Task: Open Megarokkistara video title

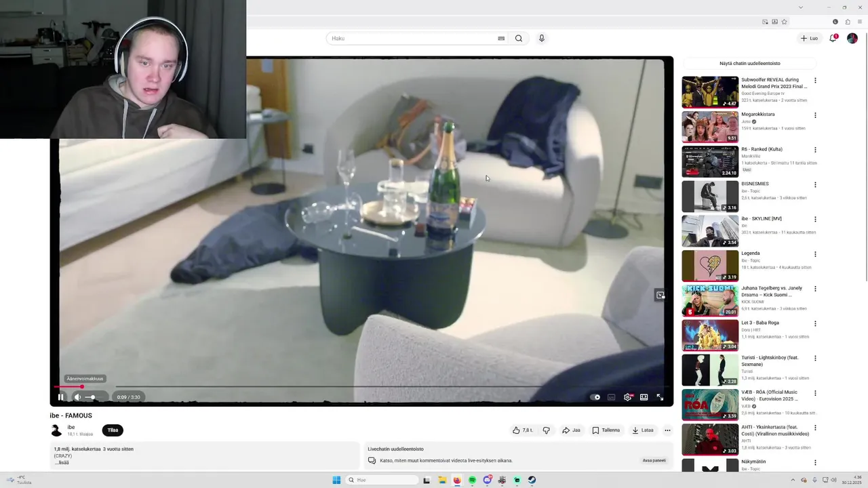Action: point(757,115)
